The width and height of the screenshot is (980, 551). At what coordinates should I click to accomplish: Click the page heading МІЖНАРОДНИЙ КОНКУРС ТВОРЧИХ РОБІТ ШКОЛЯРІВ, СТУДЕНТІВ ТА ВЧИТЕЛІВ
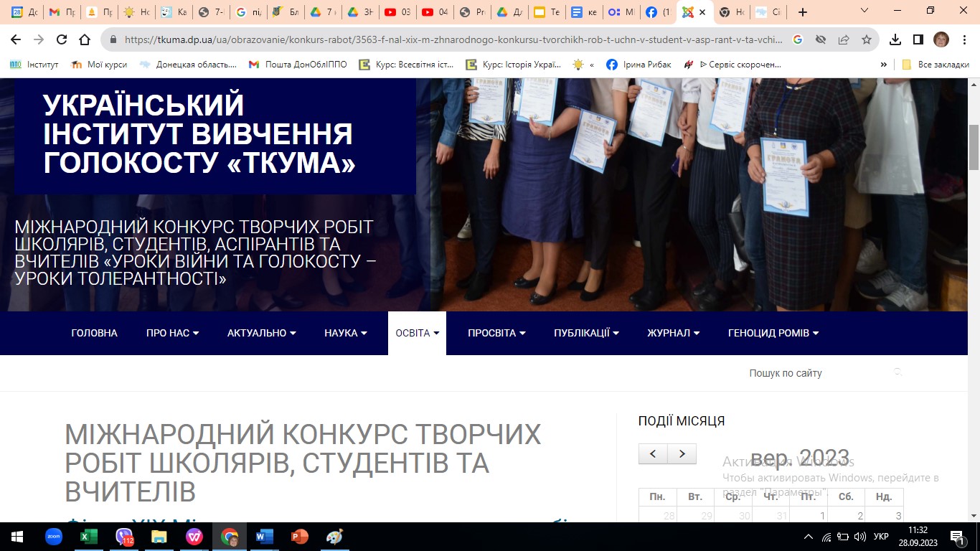tap(303, 463)
